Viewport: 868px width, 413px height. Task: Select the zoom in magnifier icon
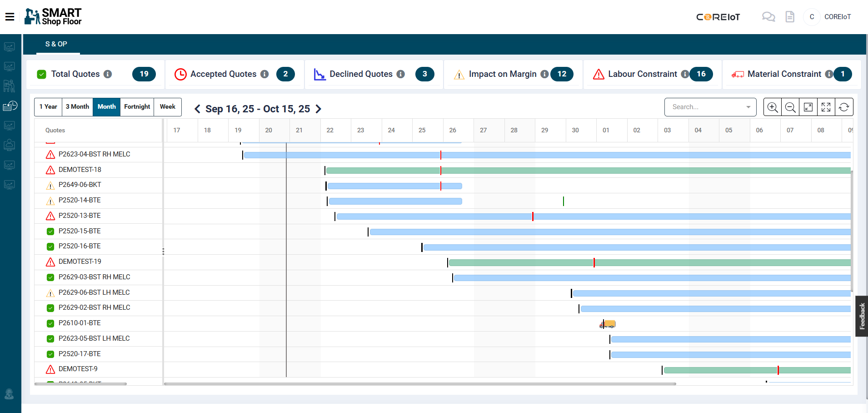[773, 107]
